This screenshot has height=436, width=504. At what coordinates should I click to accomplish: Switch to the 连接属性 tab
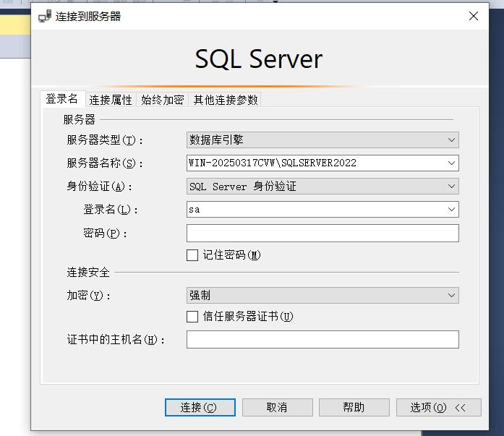(x=111, y=100)
